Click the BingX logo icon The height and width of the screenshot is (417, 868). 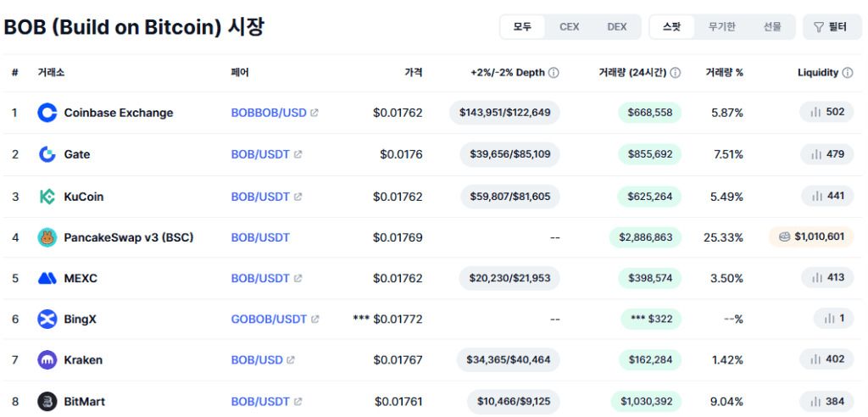tap(47, 319)
